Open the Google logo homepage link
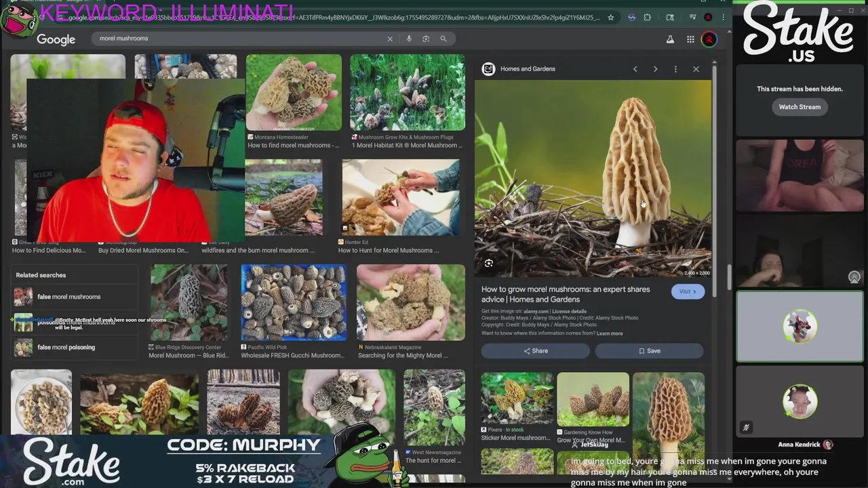This screenshot has width=868, height=488. pyautogui.click(x=56, y=39)
